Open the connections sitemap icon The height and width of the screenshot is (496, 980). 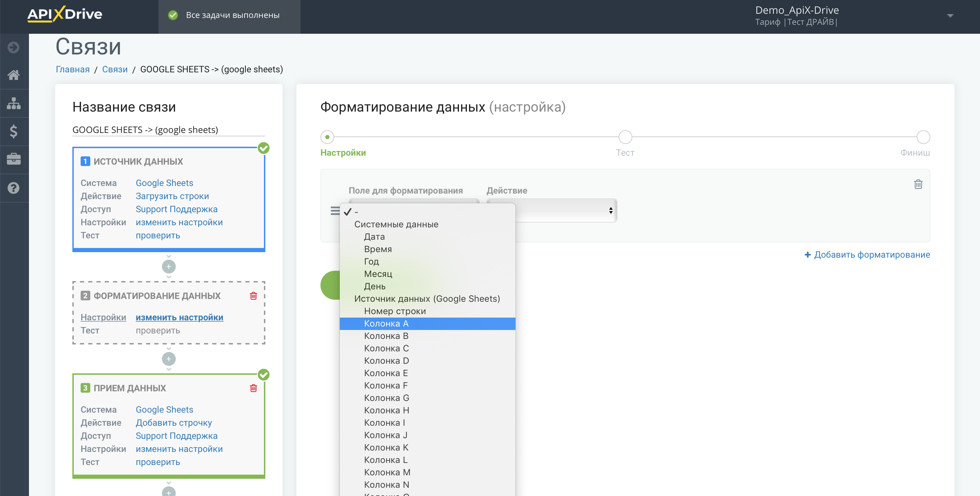pos(14,103)
